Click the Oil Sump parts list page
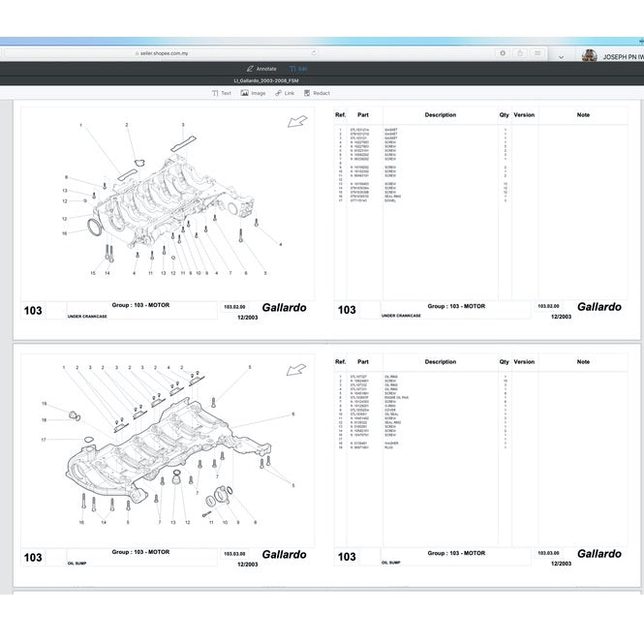 click(x=480, y=455)
